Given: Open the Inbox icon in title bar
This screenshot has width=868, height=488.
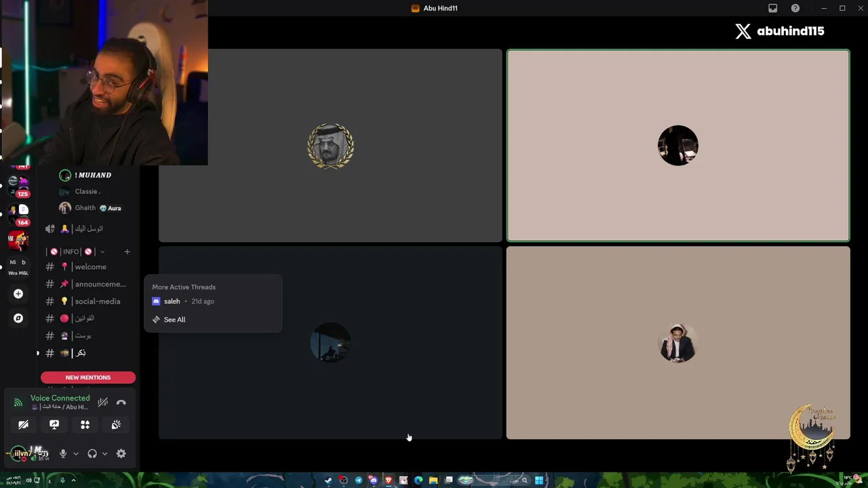Looking at the screenshot, I should pyautogui.click(x=772, y=8).
